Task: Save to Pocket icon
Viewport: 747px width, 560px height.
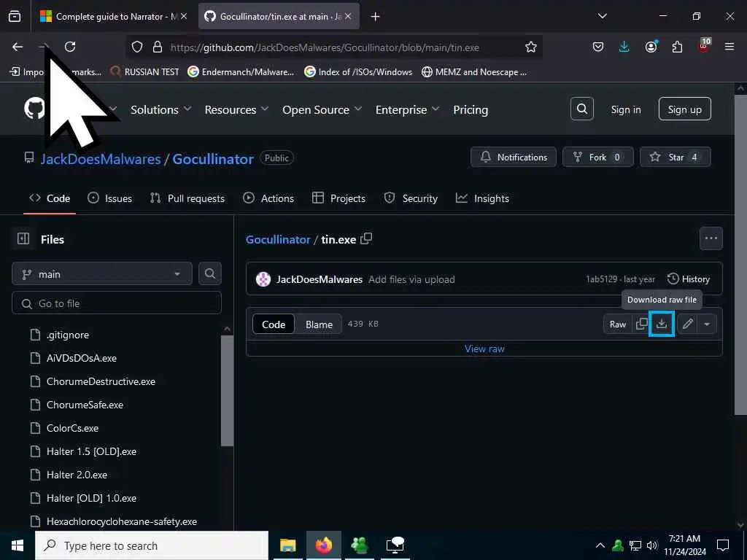Action: point(598,47)
